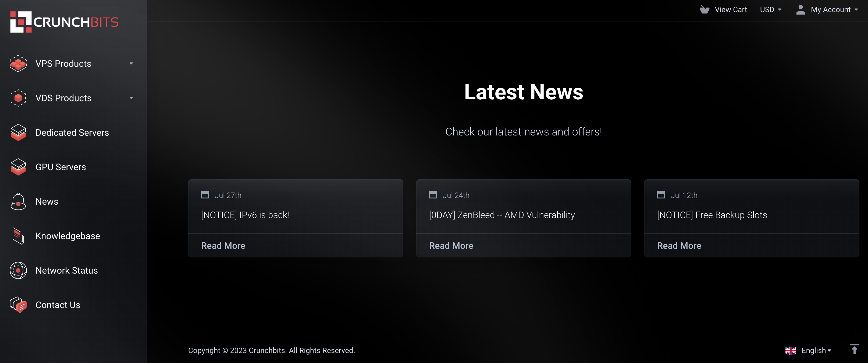Screen dimensions: 868x363
Task: Expand the VDS Products submenu arrow
Action: (131, 98)
